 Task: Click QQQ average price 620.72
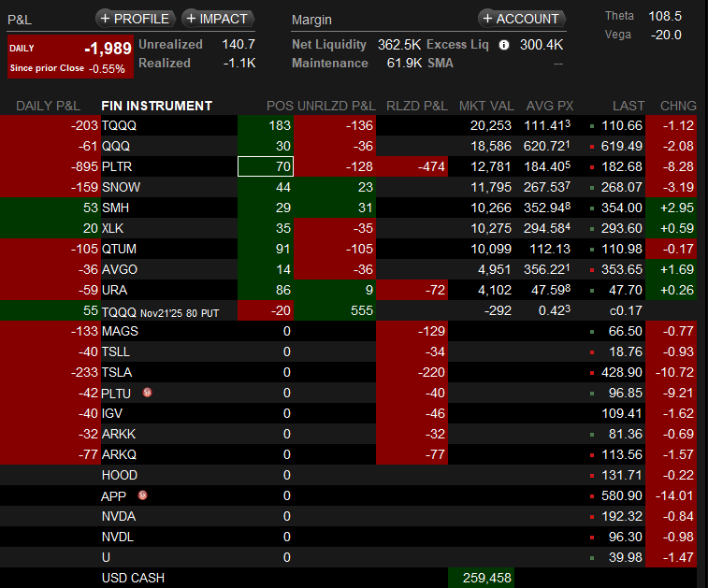click(x=546, y=146)
